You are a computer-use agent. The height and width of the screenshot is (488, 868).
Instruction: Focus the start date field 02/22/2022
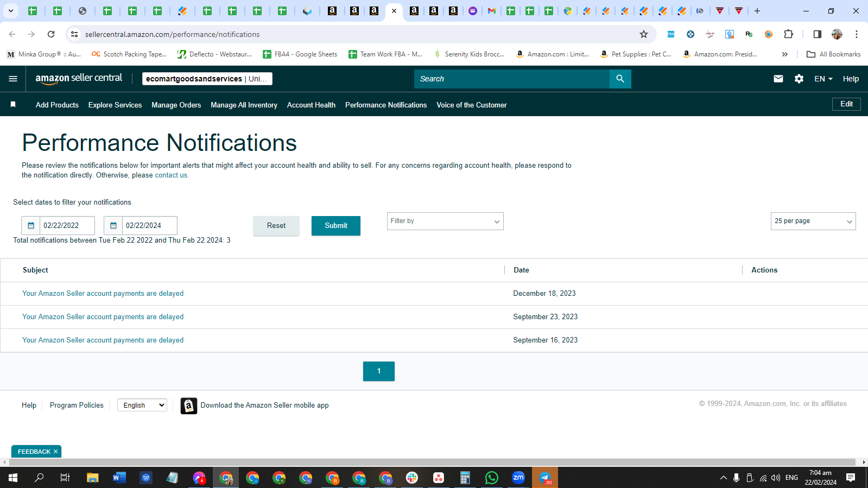pyautogui.click(x=67, y=226)
